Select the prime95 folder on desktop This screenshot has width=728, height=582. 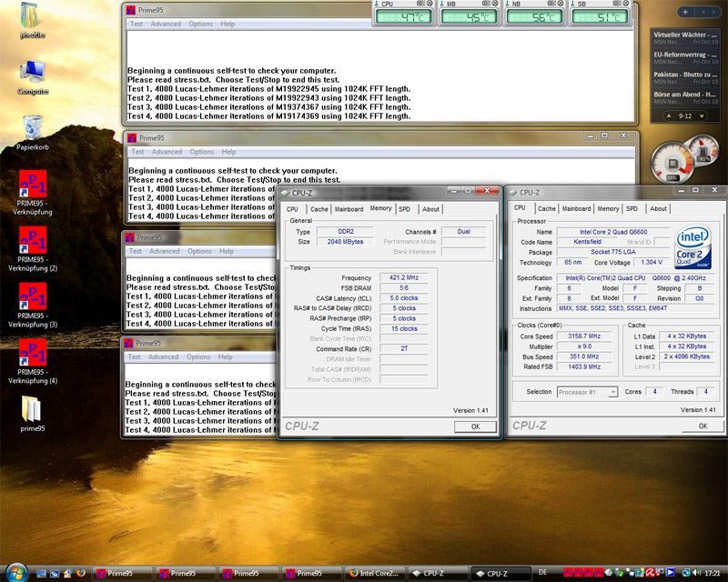coord(33,414)
